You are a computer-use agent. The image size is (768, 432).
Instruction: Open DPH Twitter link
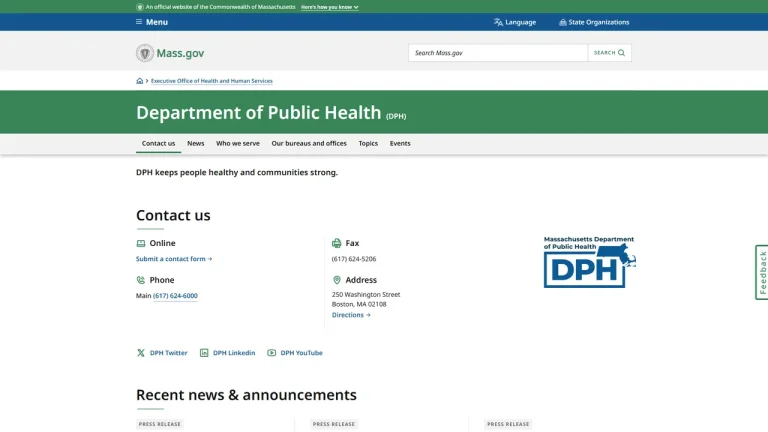coord(168,353)
